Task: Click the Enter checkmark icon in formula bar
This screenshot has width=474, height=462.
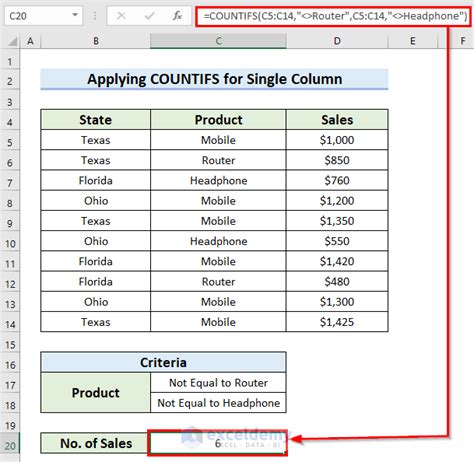Action: 149,16
